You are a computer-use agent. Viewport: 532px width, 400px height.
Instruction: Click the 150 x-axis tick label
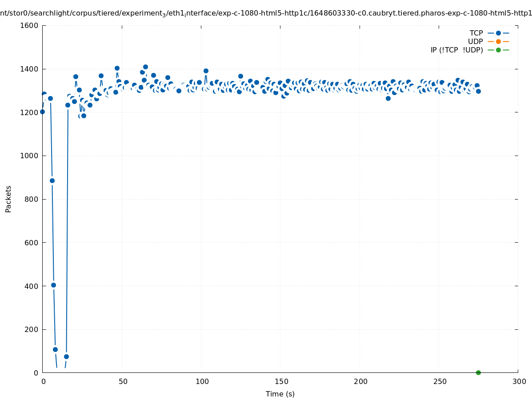click(x=280, y=381)
